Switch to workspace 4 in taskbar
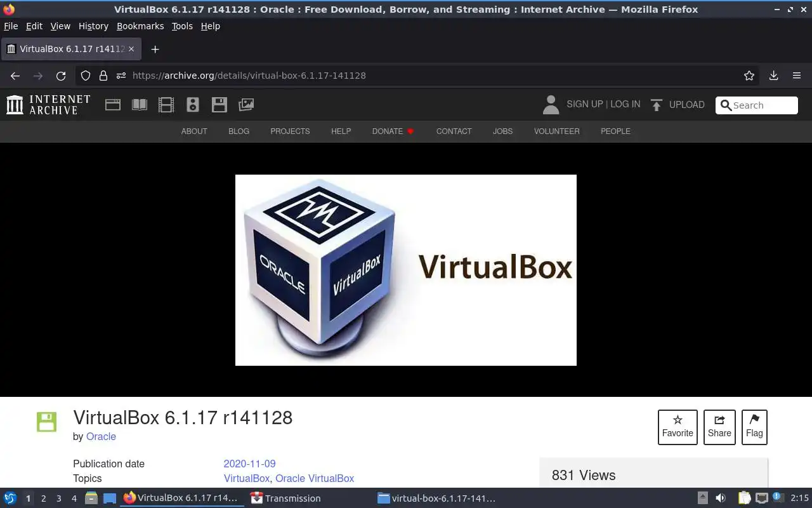The image size is (812, 508). [74, 498]
